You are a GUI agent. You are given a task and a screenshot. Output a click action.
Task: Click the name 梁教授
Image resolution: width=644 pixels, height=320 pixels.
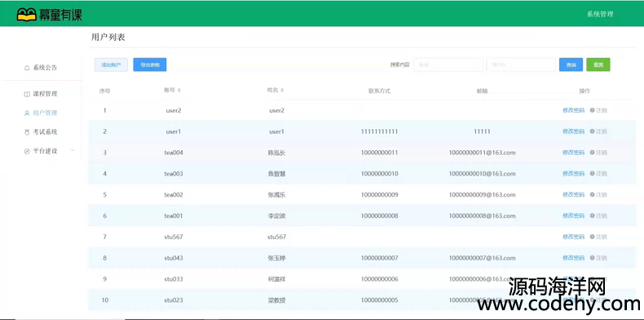pos(276,300)
